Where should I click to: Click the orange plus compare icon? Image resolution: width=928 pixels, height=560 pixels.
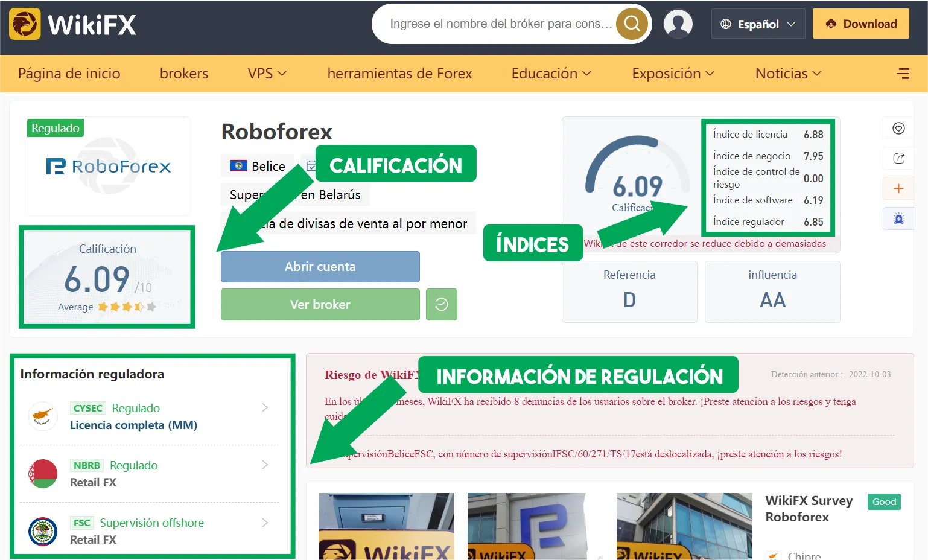898,188
